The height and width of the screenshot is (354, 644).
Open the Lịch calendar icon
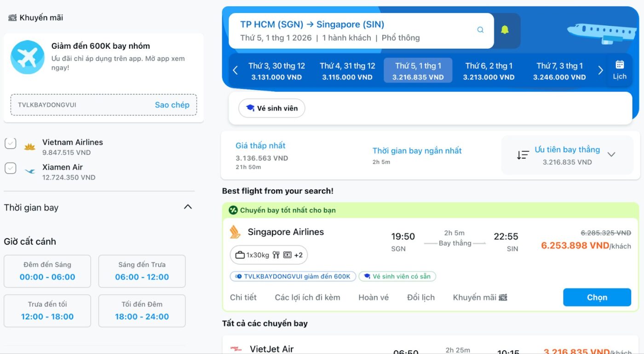coord(620,70)
